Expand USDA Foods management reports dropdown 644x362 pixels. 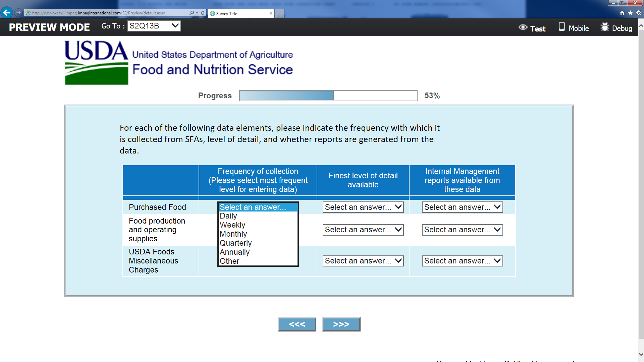click(x=462, y=261)
